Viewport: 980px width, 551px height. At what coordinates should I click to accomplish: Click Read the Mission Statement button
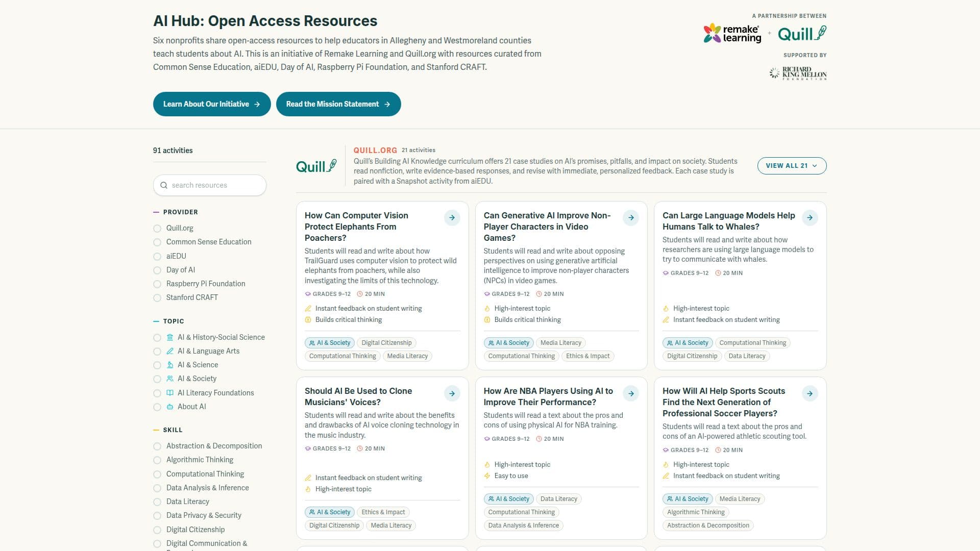point(338,104)
